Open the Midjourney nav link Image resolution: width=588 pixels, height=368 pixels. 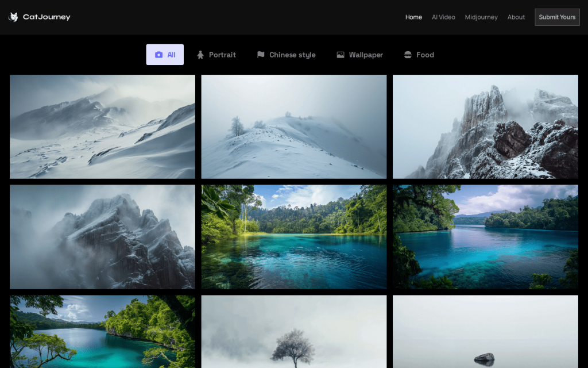481,17
